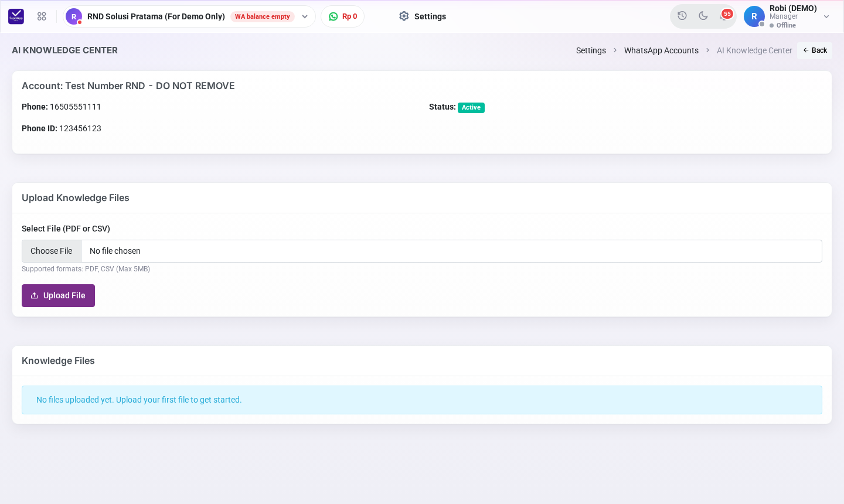This screenshot has width=844, height=504.
Task: Toggle dark mode moon icon
Action: 703,16
